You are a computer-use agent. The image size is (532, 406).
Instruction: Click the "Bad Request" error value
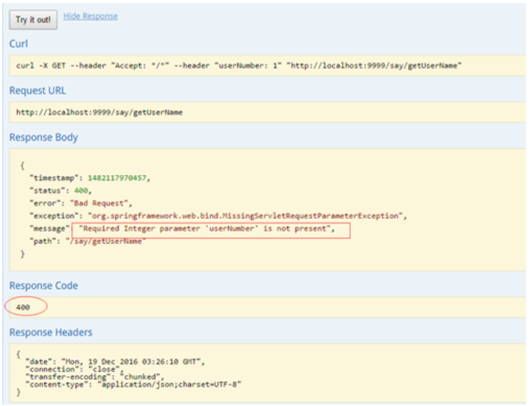point(100,203)
